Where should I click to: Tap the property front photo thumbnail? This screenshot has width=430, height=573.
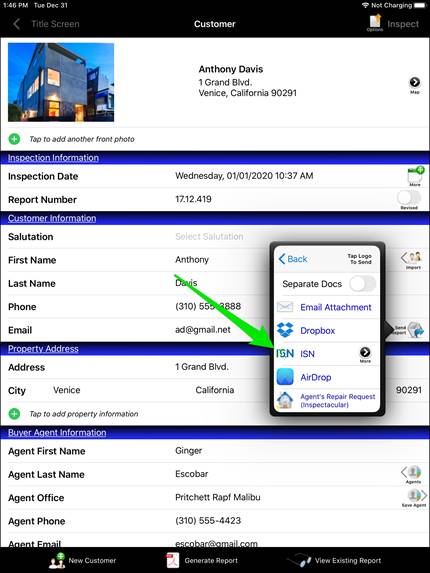(x=61, y=82)
